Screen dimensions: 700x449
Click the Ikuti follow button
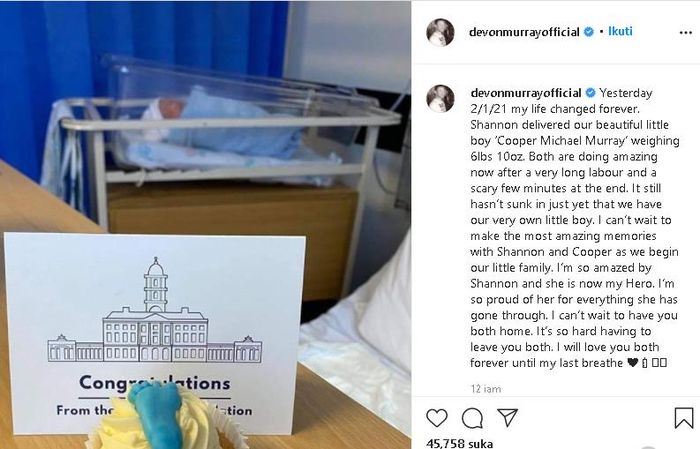(x=620, y=31)
